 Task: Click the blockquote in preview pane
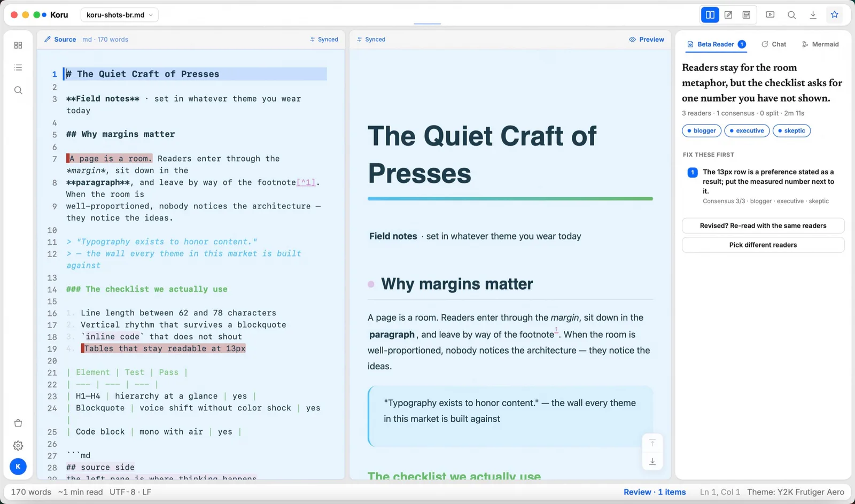tap(510, 416)
